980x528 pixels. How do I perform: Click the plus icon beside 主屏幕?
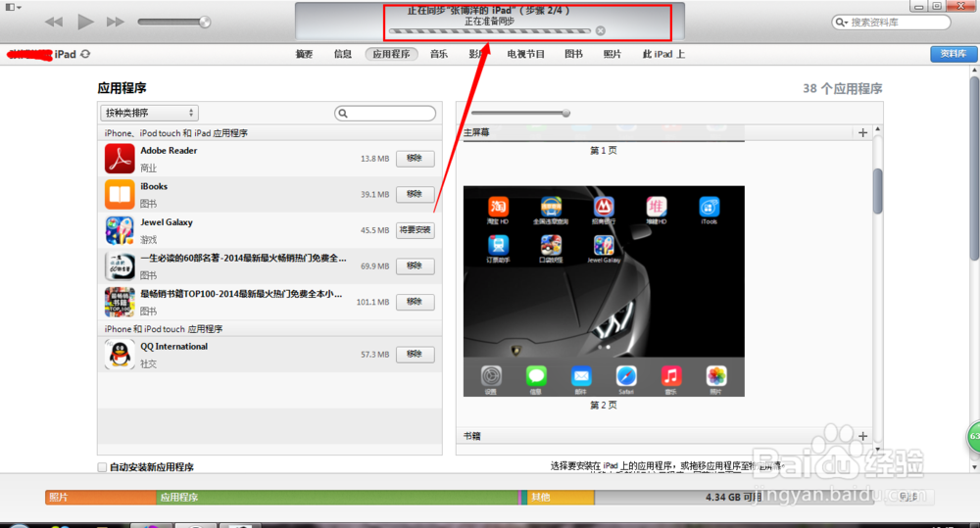(863, 132)
